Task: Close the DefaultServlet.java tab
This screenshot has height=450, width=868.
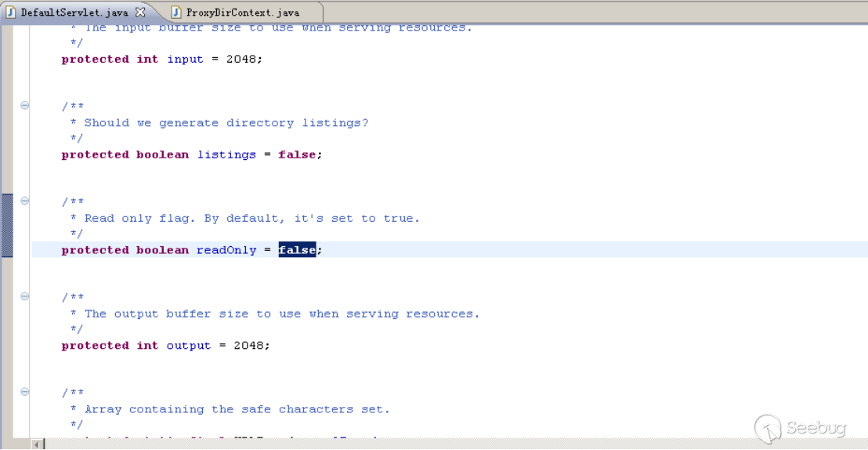Action: [140, 13]
